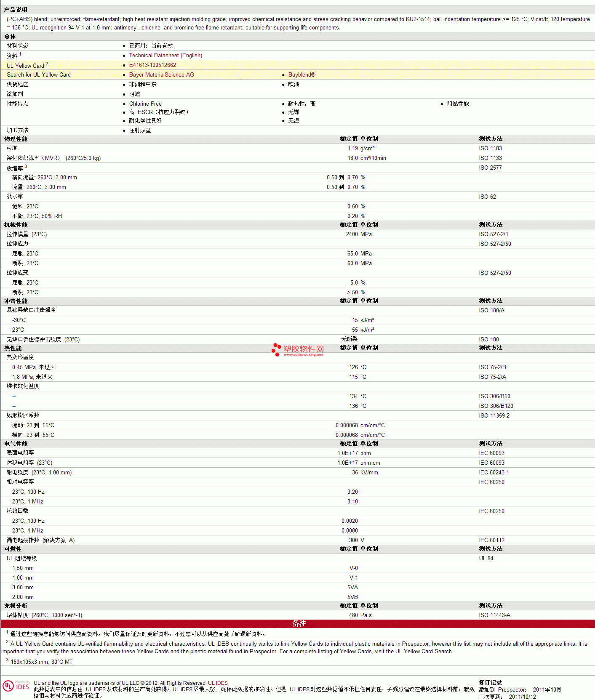Click the ISO 180/A test method
Viewport: 595px width, 700px height.
point(491,310)
